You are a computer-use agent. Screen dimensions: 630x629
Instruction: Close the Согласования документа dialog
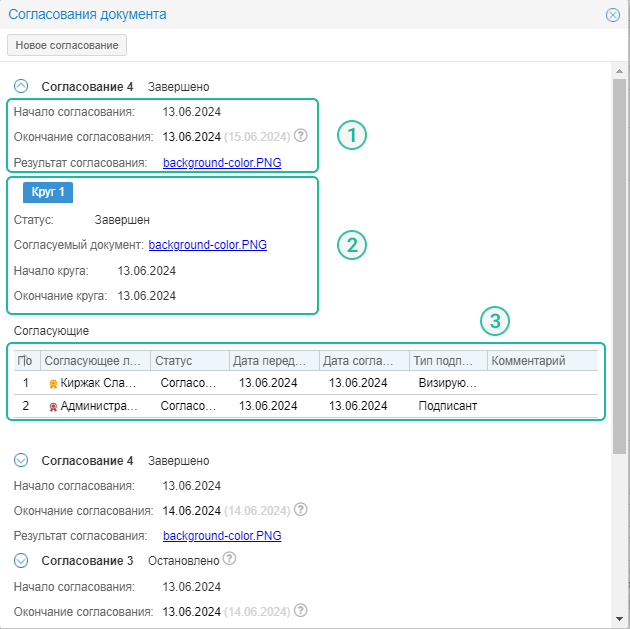(613, 15)
